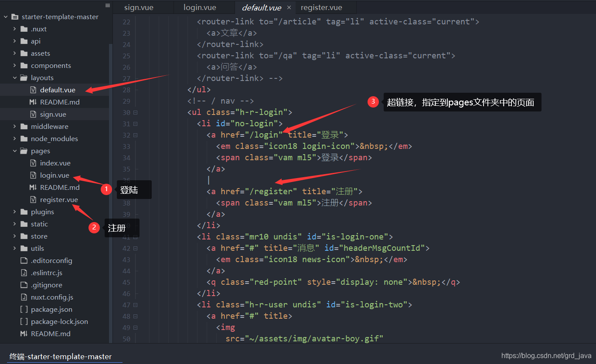Screen dimensions: 596x364
Task: Open package.json in the file tree
Action: [x=51, y=310]
